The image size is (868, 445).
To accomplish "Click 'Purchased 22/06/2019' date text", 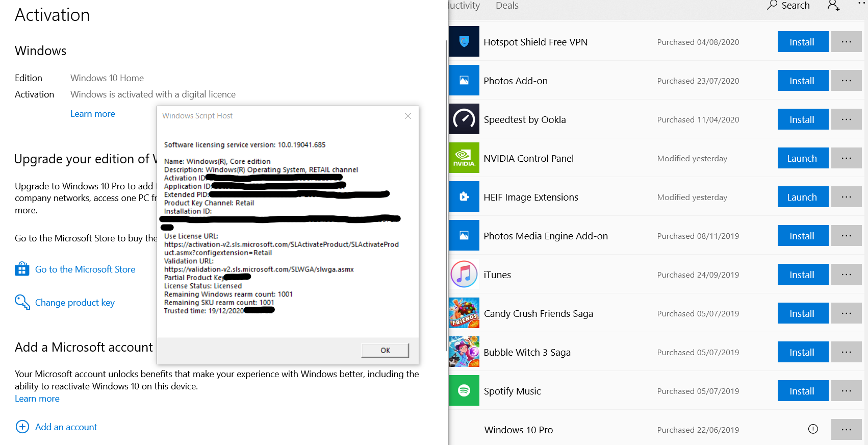I will pos(698,430).
